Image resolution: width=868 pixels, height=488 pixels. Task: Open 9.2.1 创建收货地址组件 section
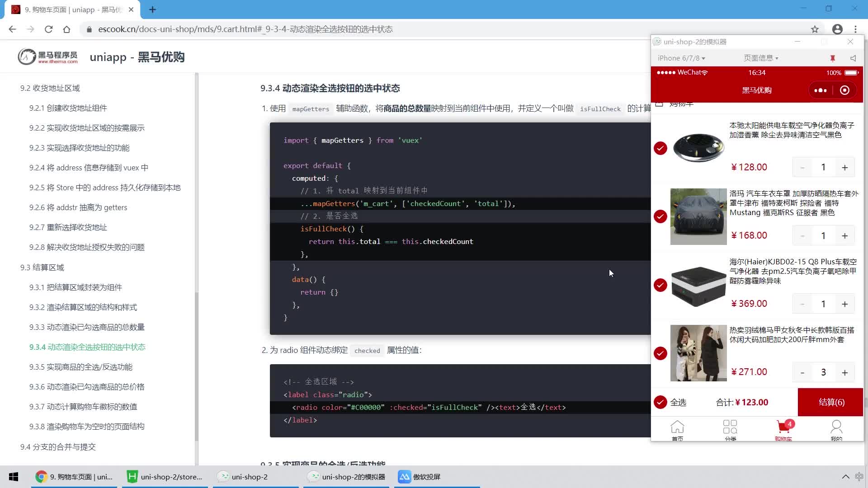pos(68,108)
